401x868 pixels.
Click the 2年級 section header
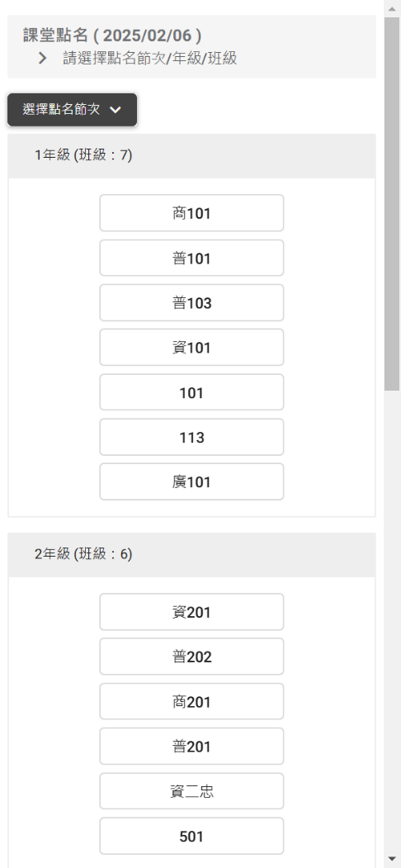point(191,555)
